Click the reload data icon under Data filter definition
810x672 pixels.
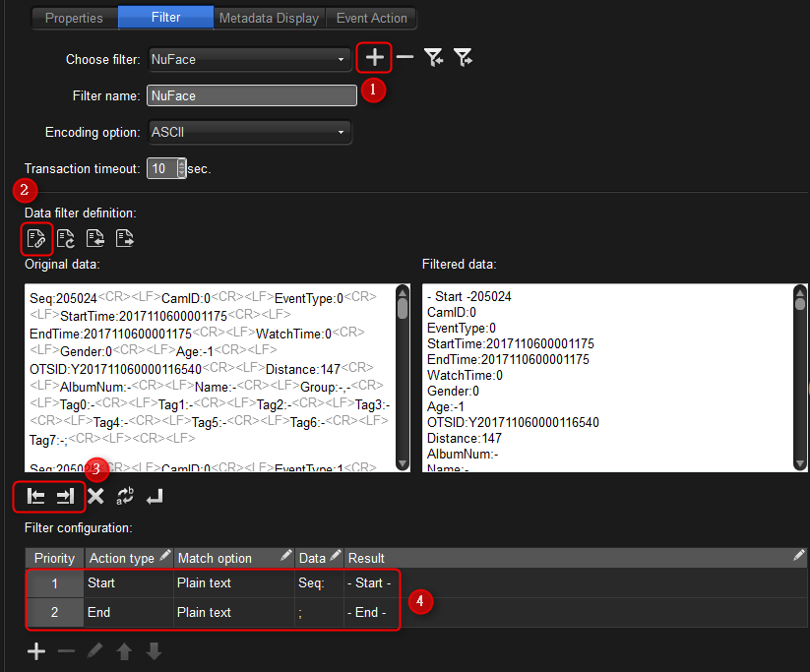[x=66, y=237]
